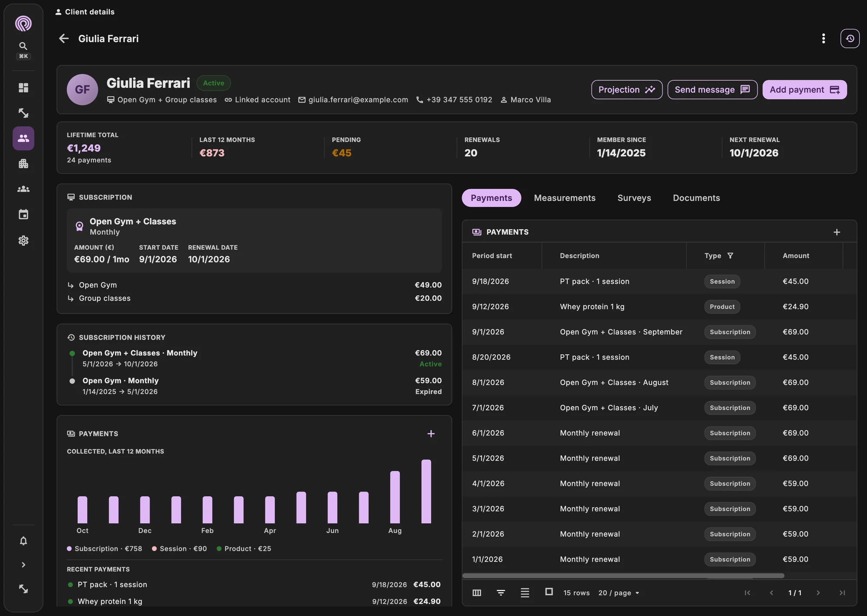This screenshot has width=867, height=616.
Task: Open the search icon in sidebar
Action: click(x=23, y=46)
